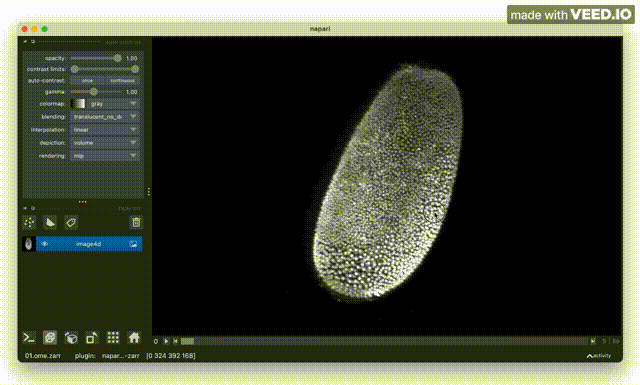Viewport: 640px width, 385px height.
Task: Transpose displayed dimensions
Action: click(x=92, y=338)
